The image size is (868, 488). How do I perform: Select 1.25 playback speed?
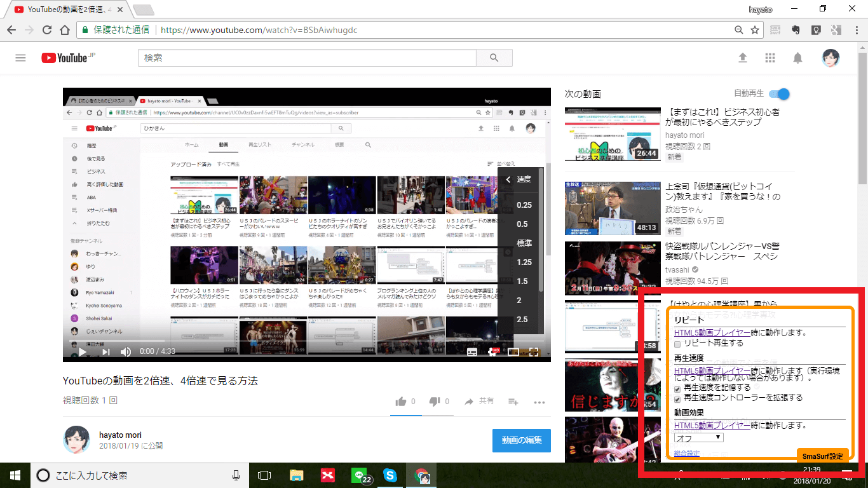point(524,262)
